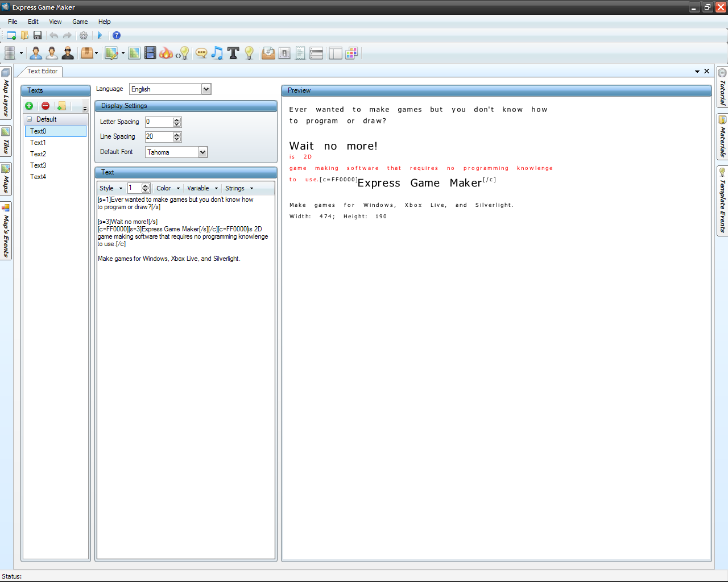Screen dimensions: 728x582
Task: Click the tileset grid map icon
Action: [x=134, y=53]
